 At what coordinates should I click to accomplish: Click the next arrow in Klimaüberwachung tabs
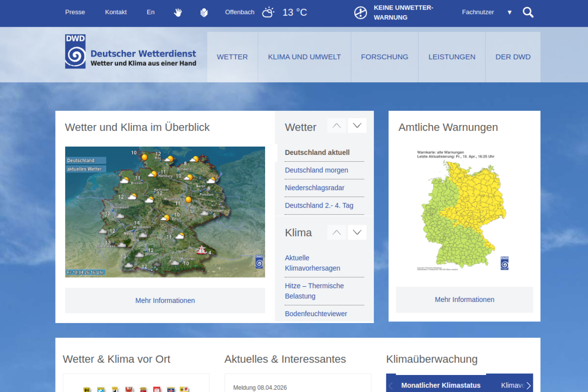pyautogui.click(x=528, y=386)
